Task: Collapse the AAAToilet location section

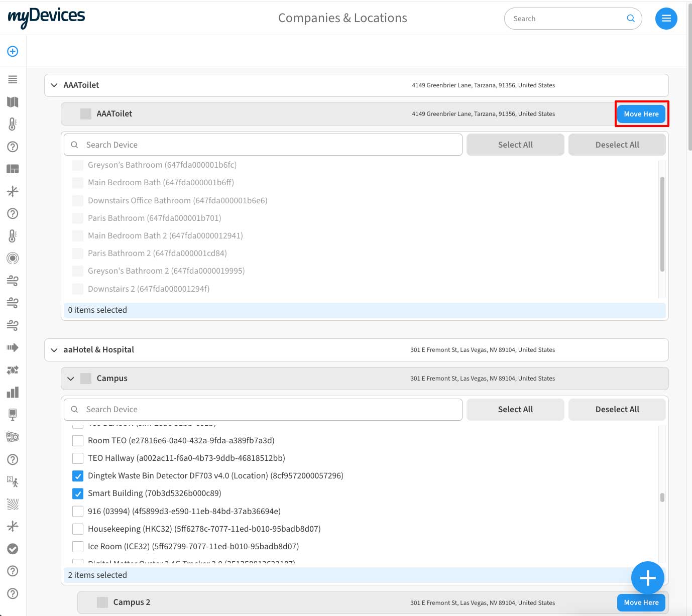Action: tap(54, 85)
